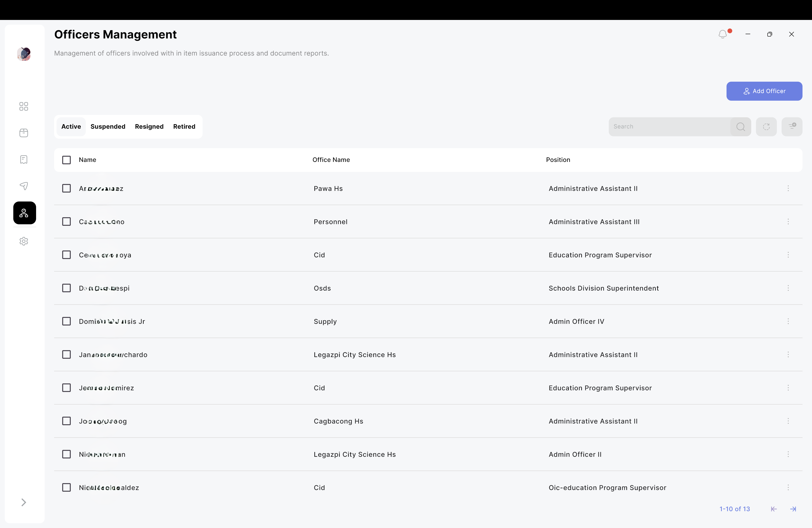Switch to the Suspended tab
Screen dimensions: 812x528
click(108, 127)
